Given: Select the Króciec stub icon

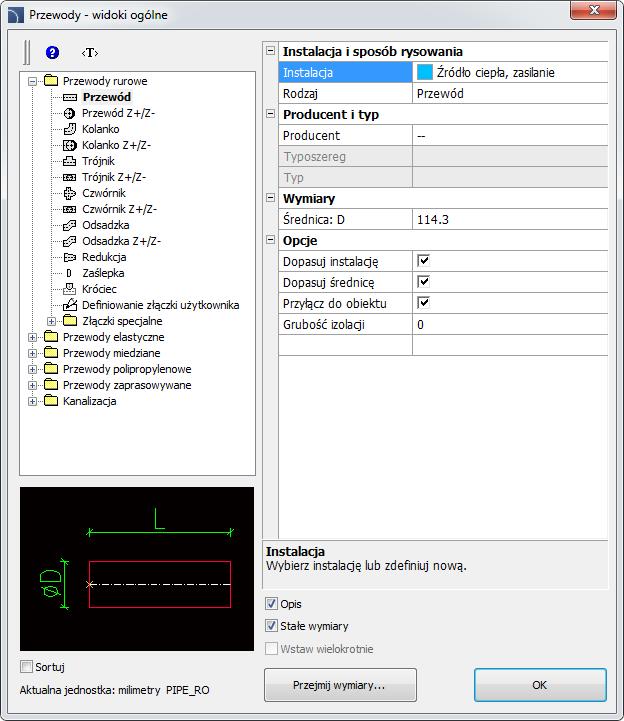Looking at the screenshot, I should (x=69, y=289).
